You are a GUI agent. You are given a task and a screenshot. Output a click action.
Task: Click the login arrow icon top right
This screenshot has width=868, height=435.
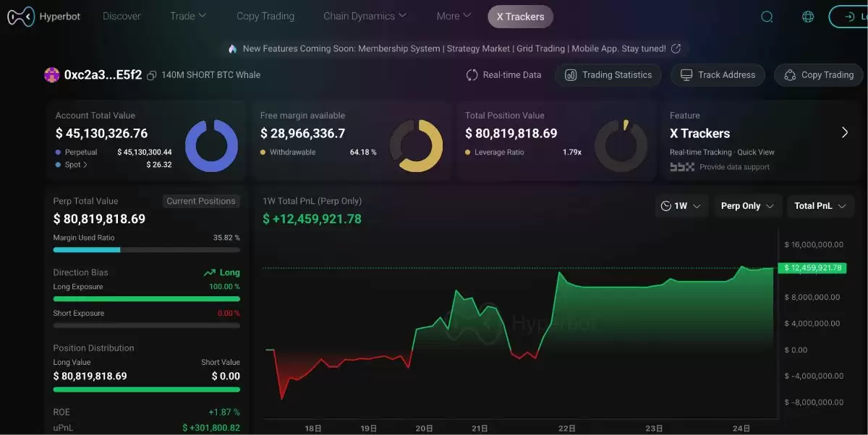pos(848,16)
